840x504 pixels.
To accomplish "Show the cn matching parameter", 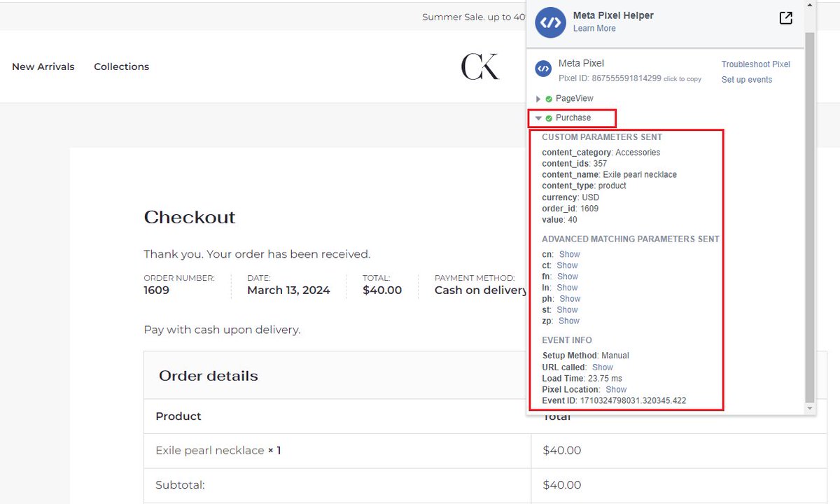I will (569, 254).
